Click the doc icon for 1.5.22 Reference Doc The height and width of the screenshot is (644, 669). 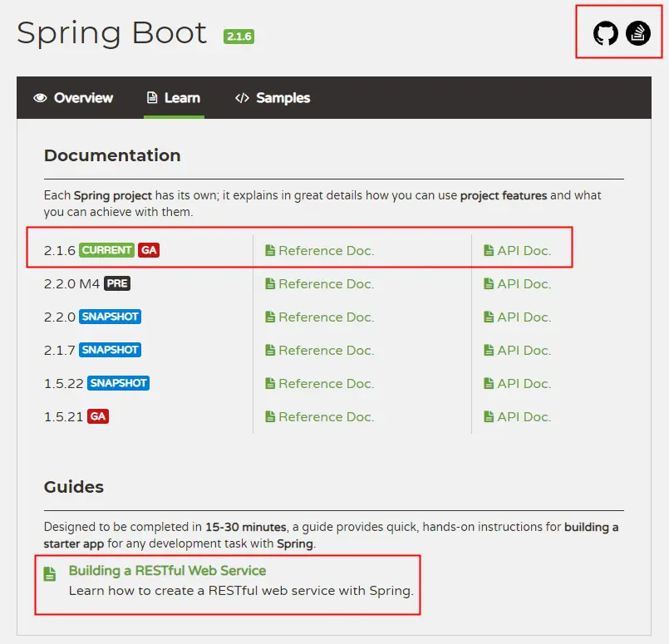[269, 383]
